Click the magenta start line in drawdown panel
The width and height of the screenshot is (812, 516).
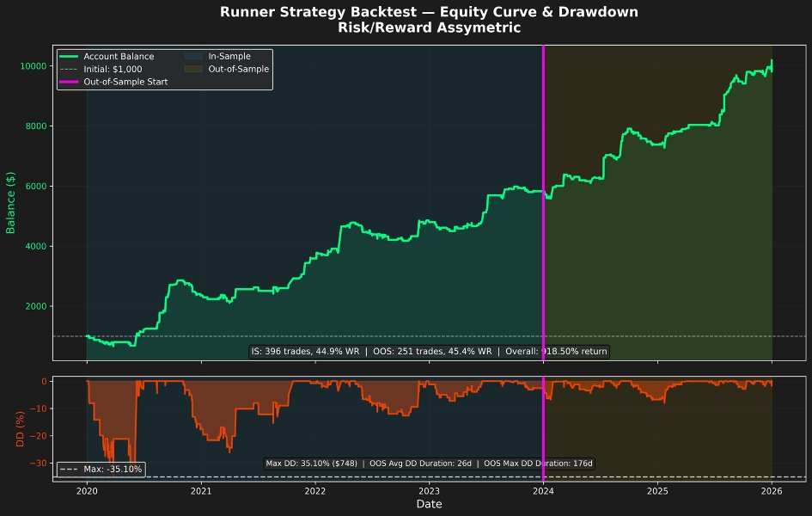(x=543, y=429)
